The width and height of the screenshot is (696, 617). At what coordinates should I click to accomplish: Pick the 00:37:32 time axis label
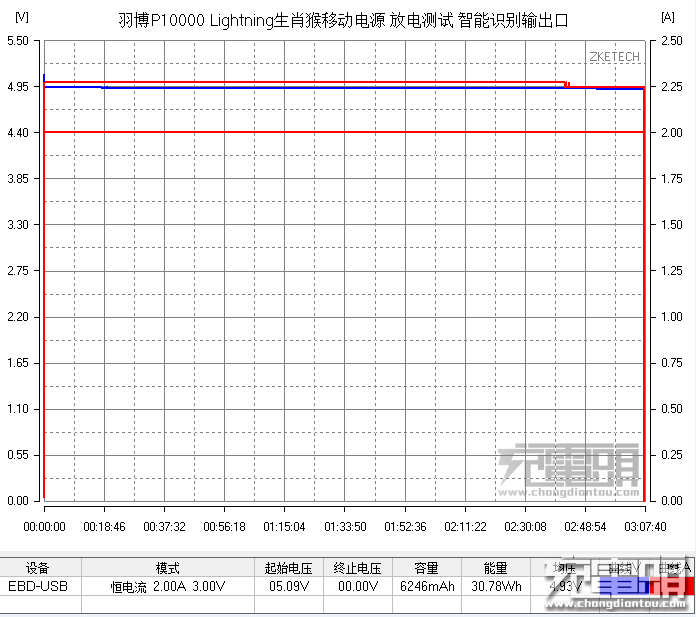click(164, 527)
